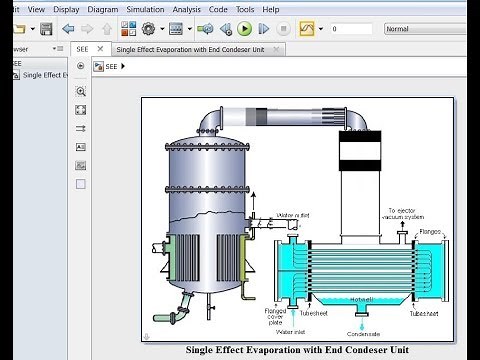
Task: Click the small arrow badge on image corner
Action: pos(146,337)
